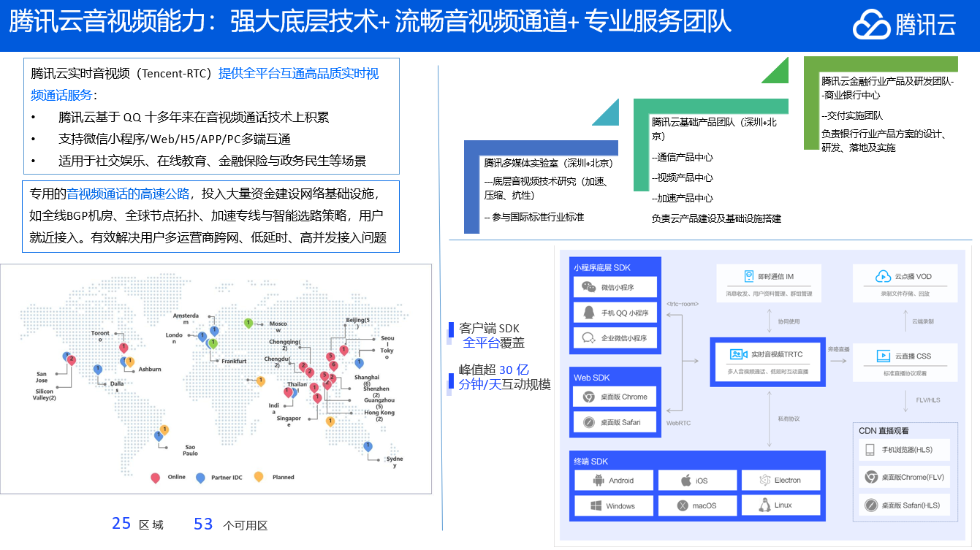Select the 微信小程序 box
980x550 pixels.
[x=615, y=287]
